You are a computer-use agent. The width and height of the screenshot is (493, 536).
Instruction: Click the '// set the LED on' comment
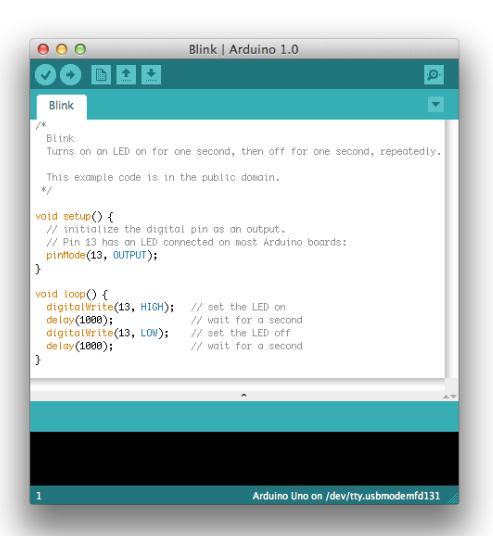point(238,307)
